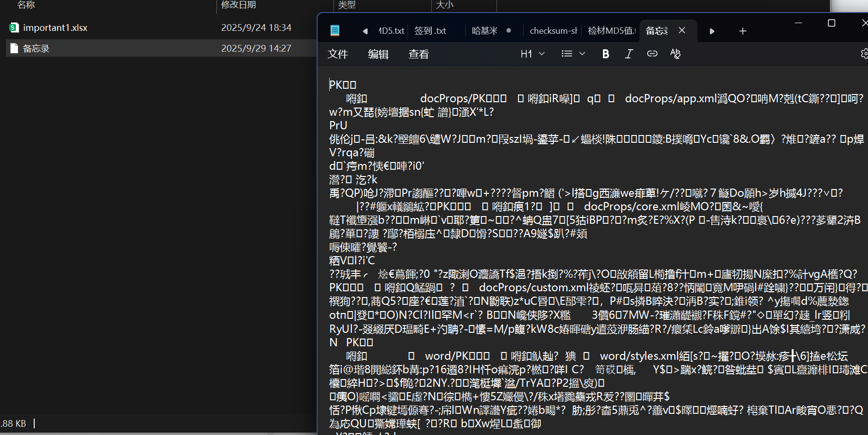Close the 备忘录 tab
This screenshot has width=868, height=435.
pos(682,30)
